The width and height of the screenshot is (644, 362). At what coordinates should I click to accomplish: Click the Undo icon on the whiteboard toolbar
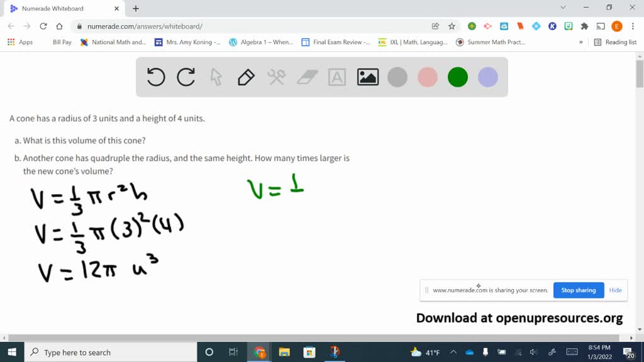(x=155, y=77)
